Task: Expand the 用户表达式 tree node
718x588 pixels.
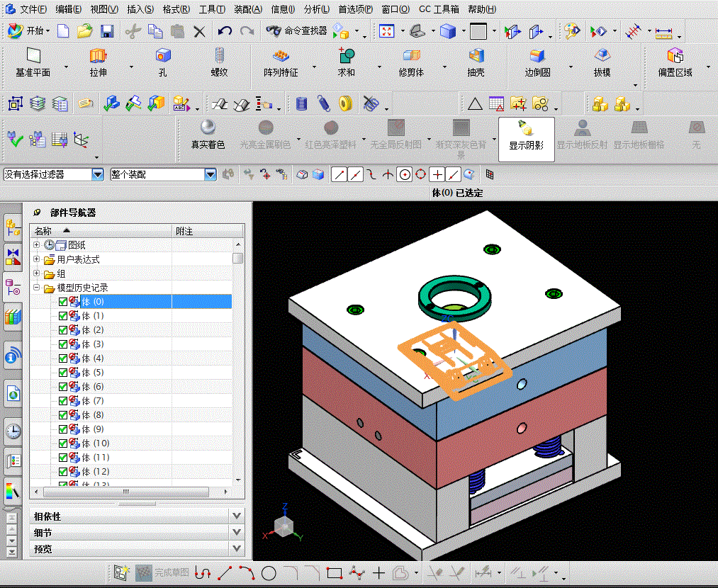Action: pyautogui.click(x=37, y=259)
